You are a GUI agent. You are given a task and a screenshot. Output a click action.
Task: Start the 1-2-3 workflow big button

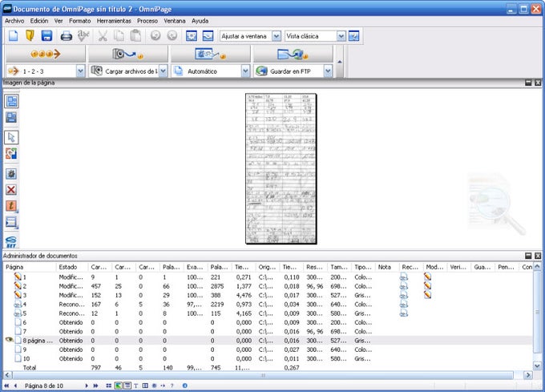click(x=46, y=55)
